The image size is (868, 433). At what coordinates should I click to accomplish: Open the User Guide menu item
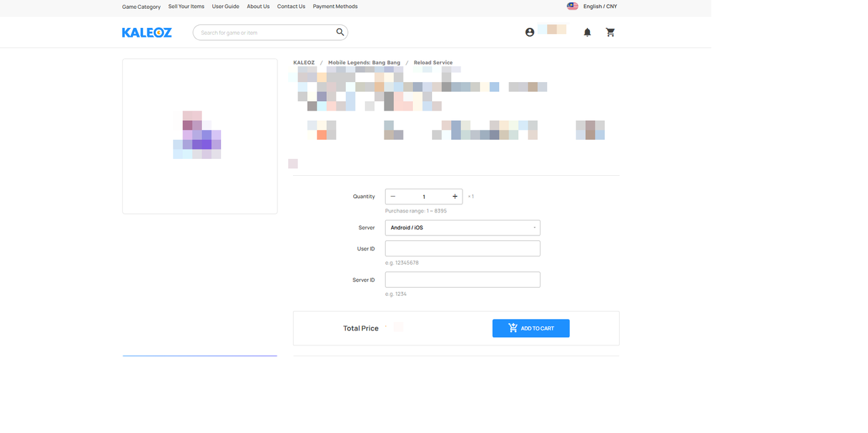coord(226,6)
